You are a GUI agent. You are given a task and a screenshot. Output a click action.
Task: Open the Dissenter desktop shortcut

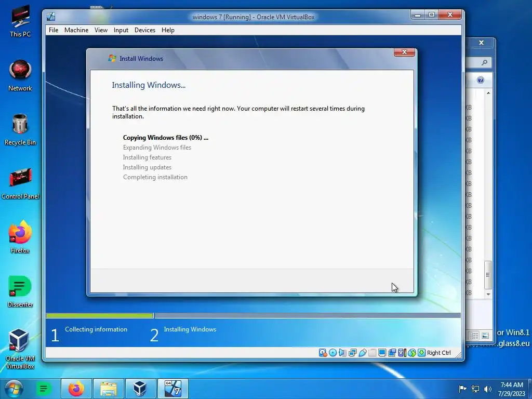[x=20, y=292]
